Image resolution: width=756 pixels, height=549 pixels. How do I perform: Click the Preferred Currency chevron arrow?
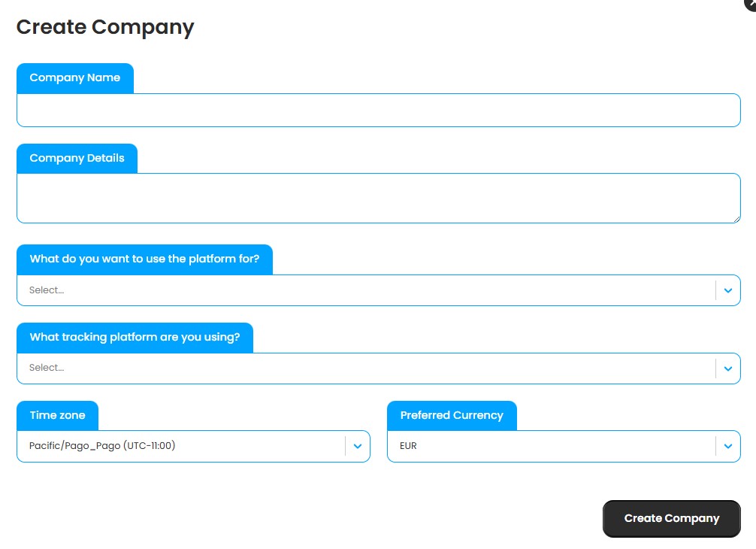727,446
